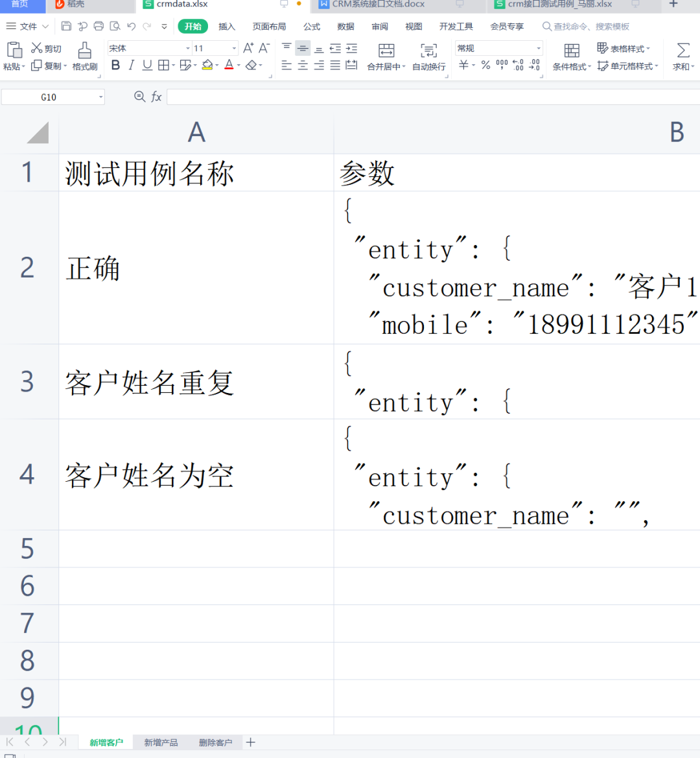700x758 pixels.
Task: Decrease decimal places icon
Action: (534, 65)
